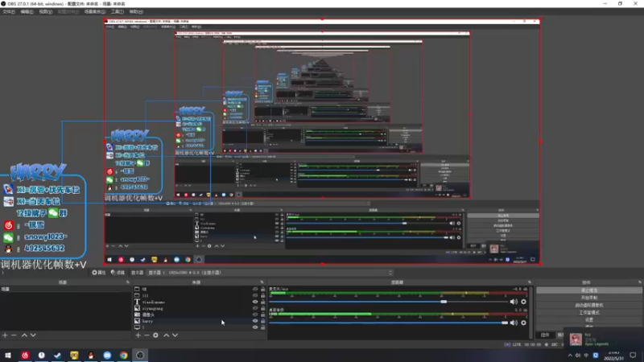Click the preview canvas thumbnail

coord(322,142)
